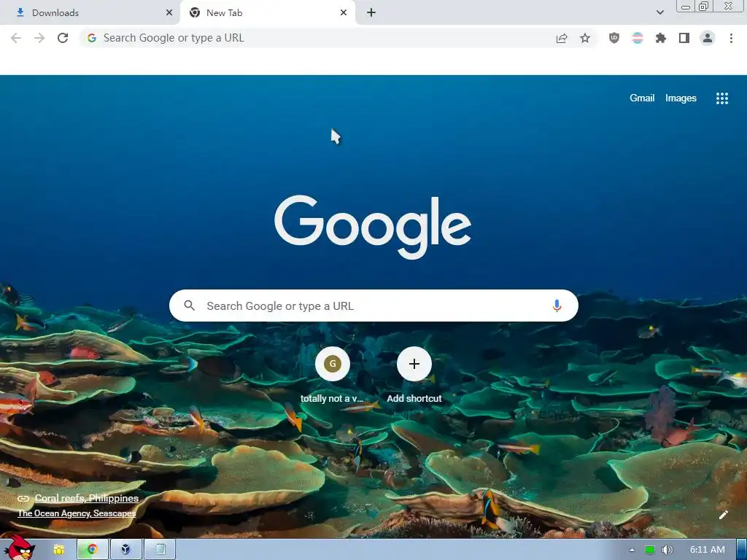
Task: Open a new tab with plus button
Action: [x=371, y=13]
